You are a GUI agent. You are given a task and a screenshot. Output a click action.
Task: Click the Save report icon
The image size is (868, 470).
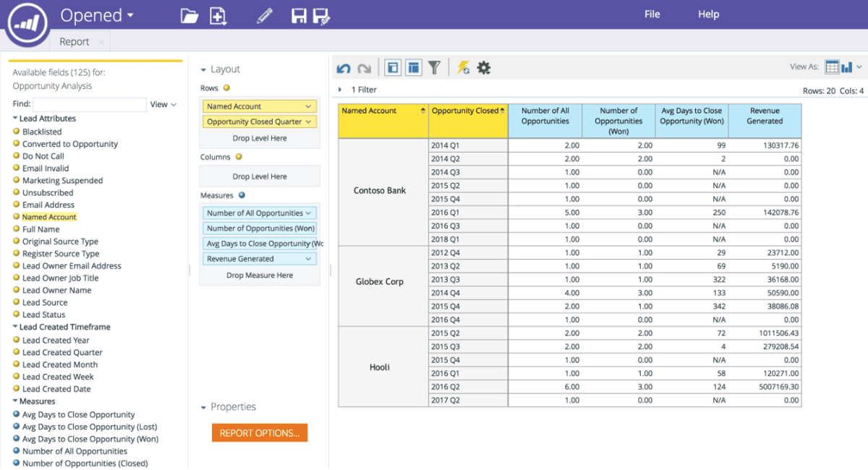tap(299, 14)
